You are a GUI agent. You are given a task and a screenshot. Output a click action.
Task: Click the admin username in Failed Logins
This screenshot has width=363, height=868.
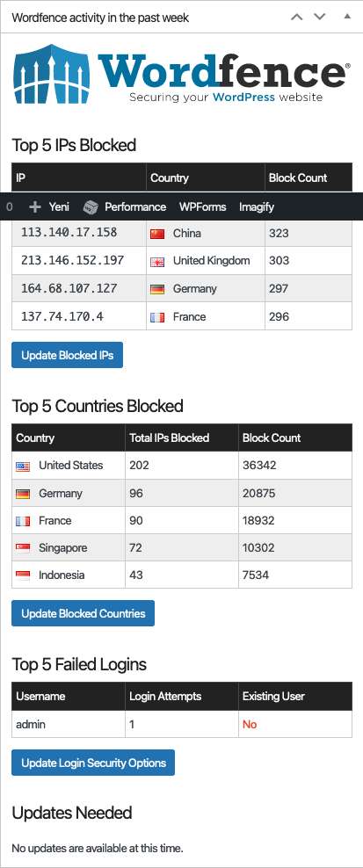tap(31, 724)
